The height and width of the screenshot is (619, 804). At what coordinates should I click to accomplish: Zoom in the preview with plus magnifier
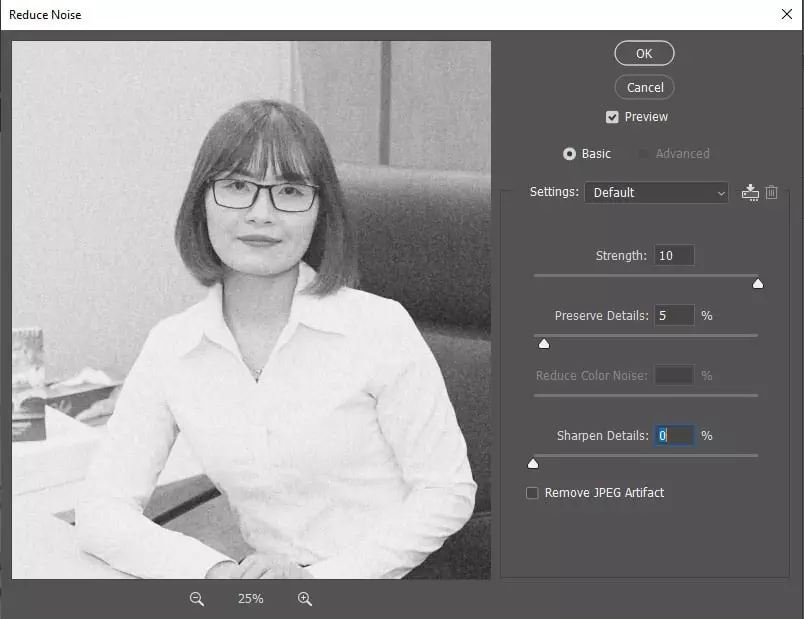point(305,598)
